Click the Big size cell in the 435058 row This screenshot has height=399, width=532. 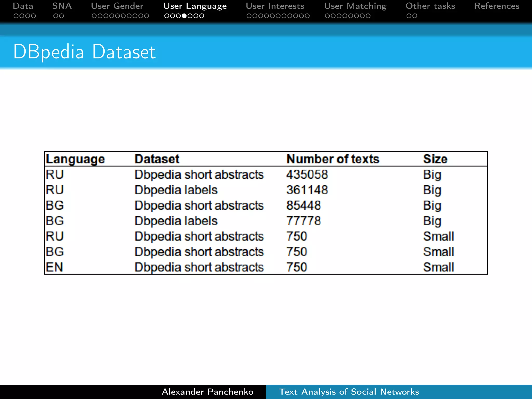click(432, 175)
